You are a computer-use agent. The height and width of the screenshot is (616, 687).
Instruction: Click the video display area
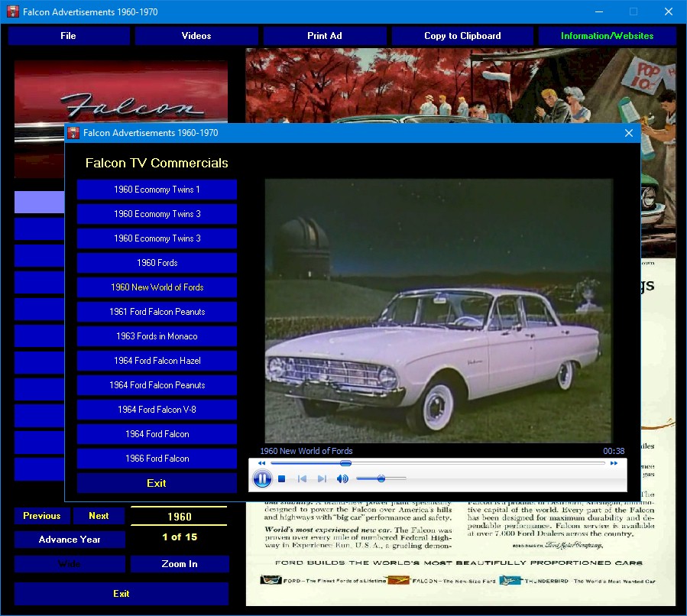click(438, 310)
